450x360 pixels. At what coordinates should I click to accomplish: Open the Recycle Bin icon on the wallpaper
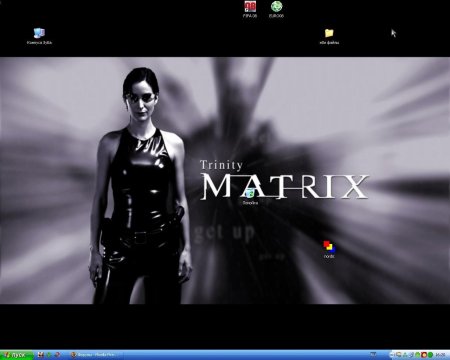250,196
